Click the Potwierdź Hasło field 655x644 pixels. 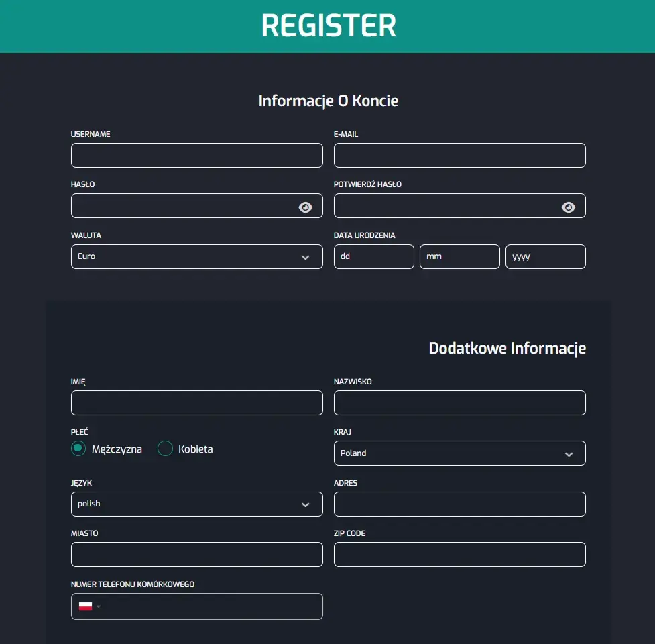[459, 206]
